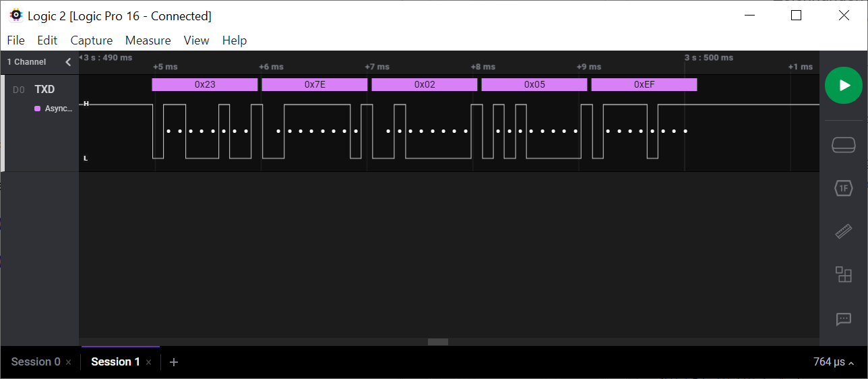The height and width of the screenshot is (379, 868).
Task: Select the 0x02 decoded byte bubble
Action: 425,85
